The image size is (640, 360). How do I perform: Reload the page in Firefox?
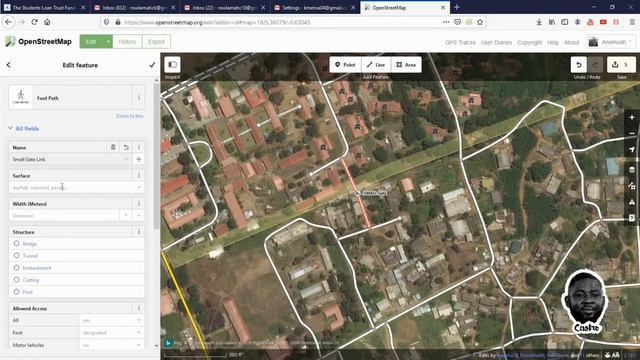click(x=34, y=22)
